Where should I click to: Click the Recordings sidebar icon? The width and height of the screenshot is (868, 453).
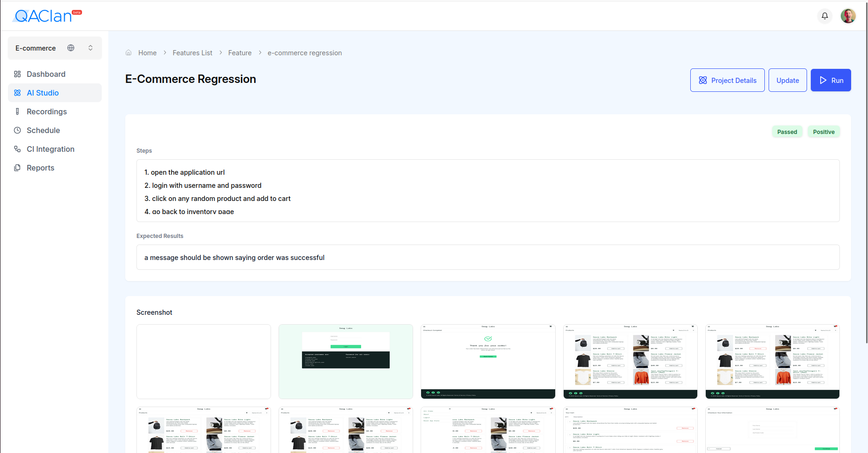coord(17,111)
